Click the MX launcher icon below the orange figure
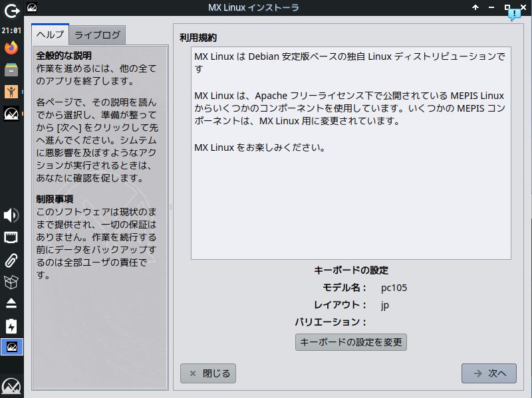The image size is (532, 398). coord(11,114)
